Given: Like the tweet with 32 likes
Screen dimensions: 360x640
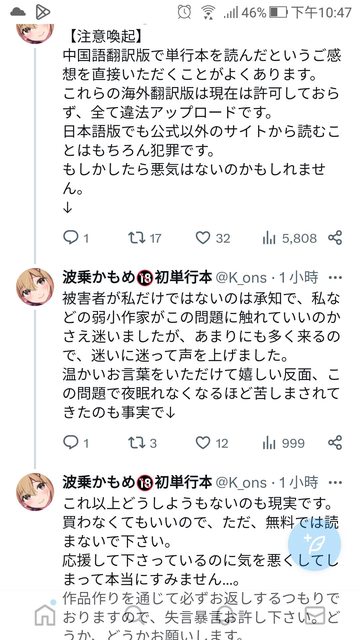Looking at the screenshot, I should pyautogui.click(x=213, y=238).
